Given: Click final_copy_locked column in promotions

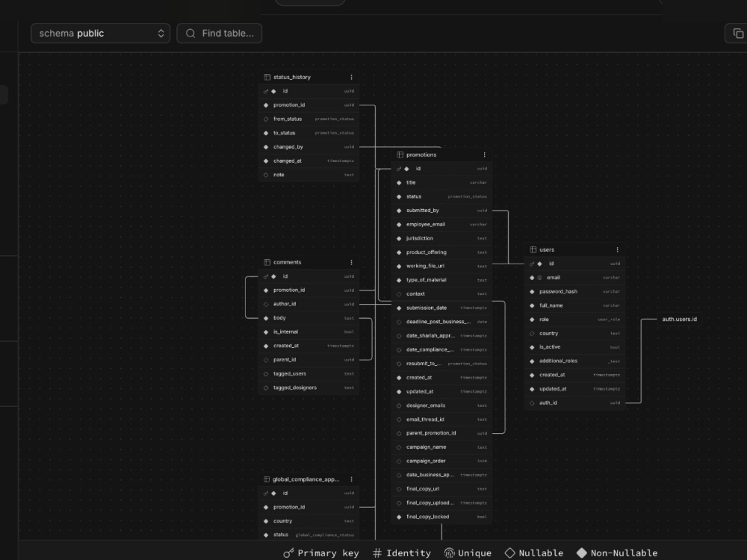Looking at the screenshot, I should point(441,517).
